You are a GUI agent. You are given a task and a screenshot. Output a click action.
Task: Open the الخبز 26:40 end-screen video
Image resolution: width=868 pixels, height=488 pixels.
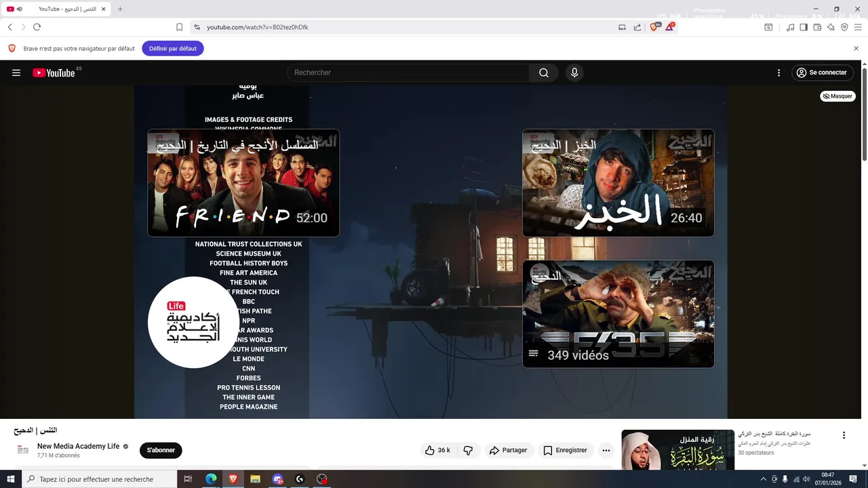point(618,183)
